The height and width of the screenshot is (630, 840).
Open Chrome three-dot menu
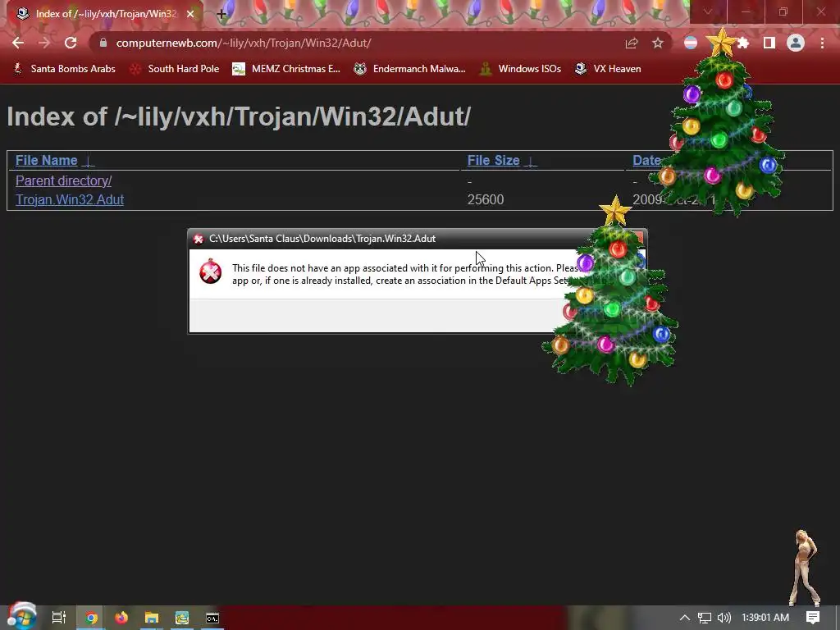click(x=822, y=43)
